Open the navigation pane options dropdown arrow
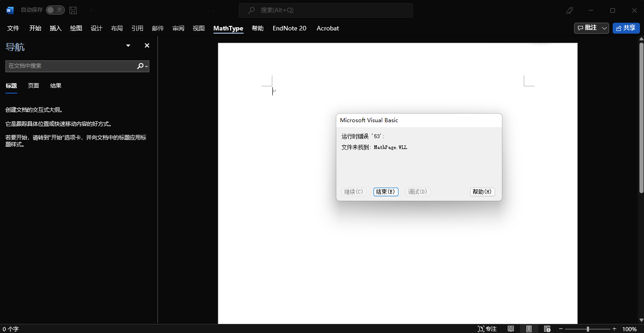This screenshot has width=644, height=333. point(128,45)
